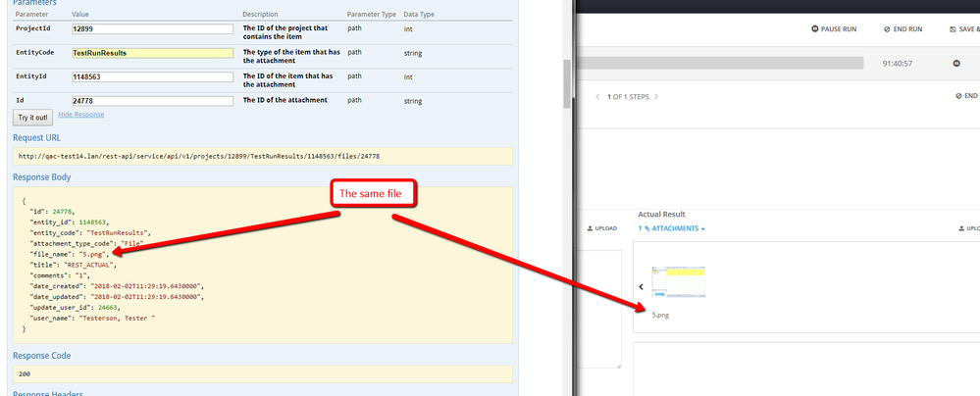Go to the next step chevron
Viewport: 980px width, 396px height.
[656, 97]
